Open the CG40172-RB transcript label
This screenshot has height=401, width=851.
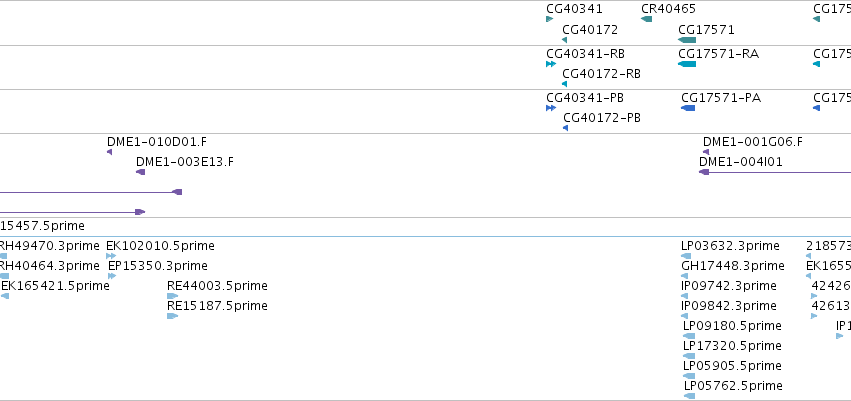pyautogui.click(x=601, y=74)
